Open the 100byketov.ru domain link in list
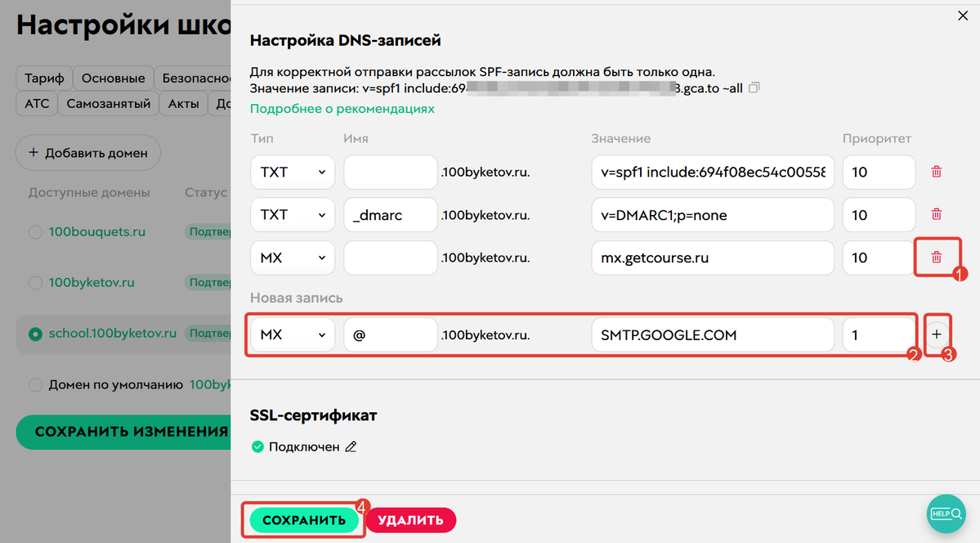The height and width of the screenshot is (543, 980). (92, 283)
